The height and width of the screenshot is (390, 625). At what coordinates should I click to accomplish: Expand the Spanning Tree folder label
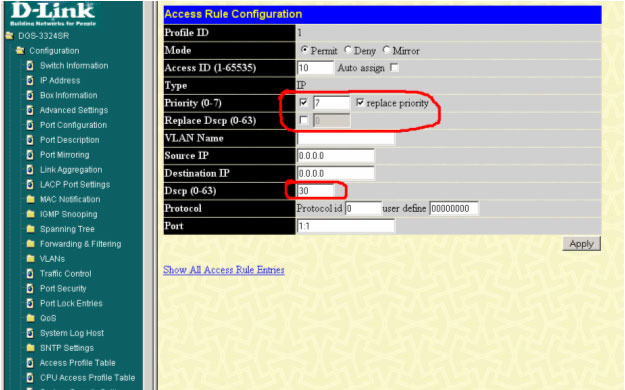(67, 229)
